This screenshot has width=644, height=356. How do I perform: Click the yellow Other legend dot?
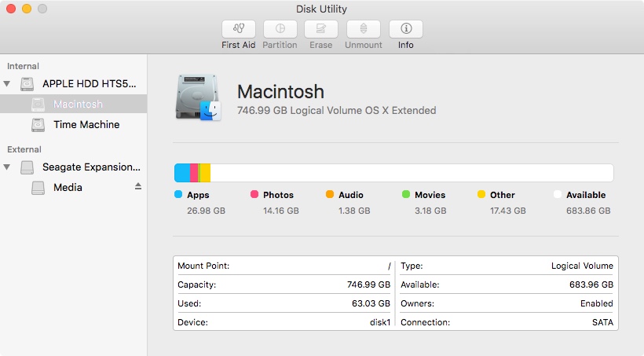tap(481, 194)
